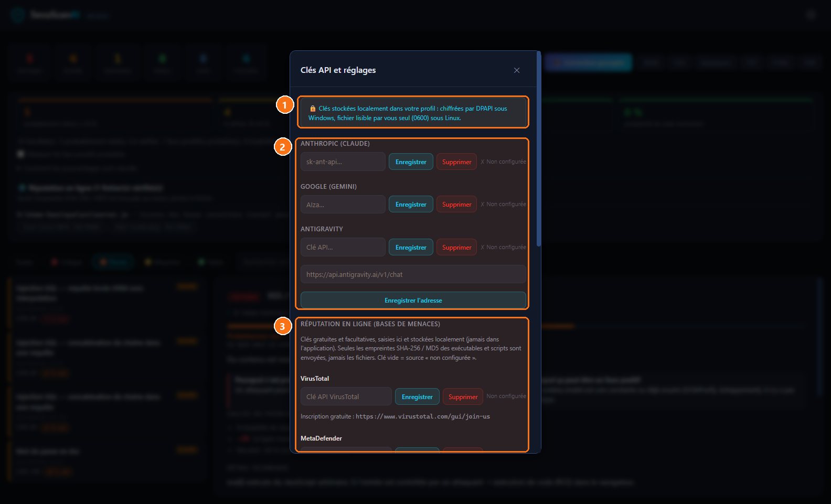Click the Enregistrer l'adresse button

(413, 301)
